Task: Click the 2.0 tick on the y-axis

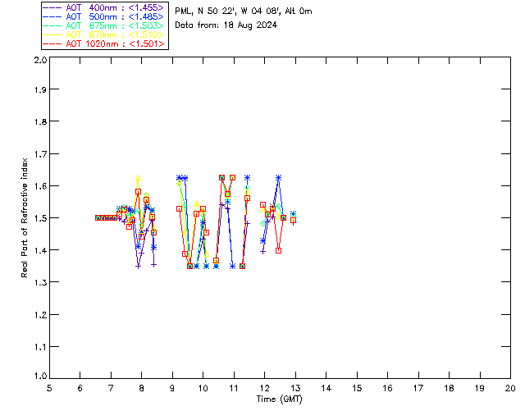Action: tap(40, 60)
